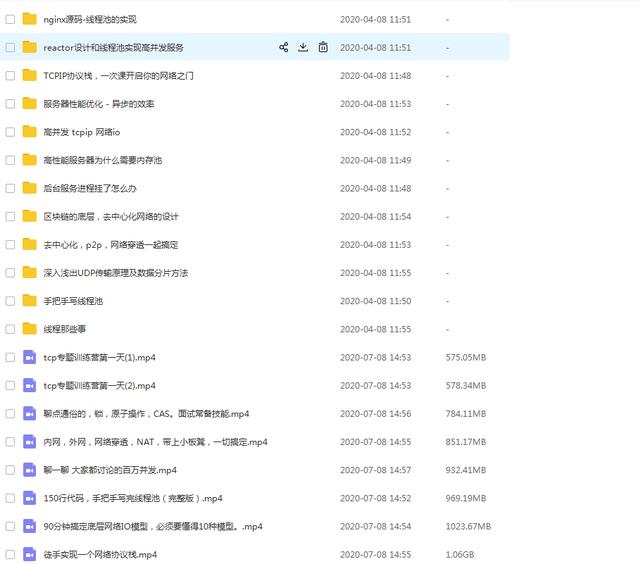Click the file size 1023.67MB
640x564 pixels.
468,526
